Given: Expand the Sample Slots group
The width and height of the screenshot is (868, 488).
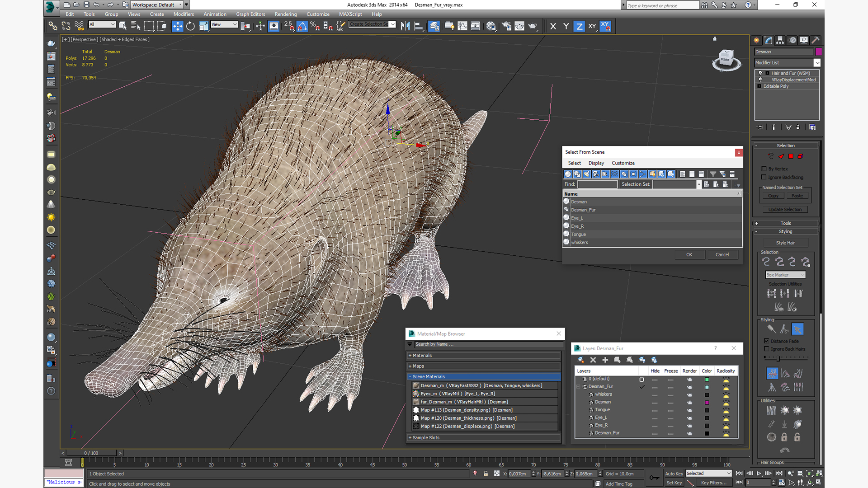Looking at the screenshot, I should [x=484, y=437].
